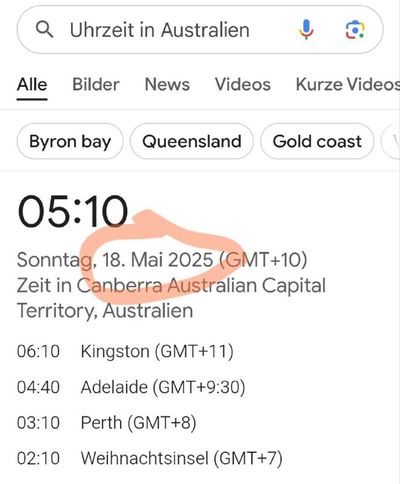This screenshot has height=484, width=400.
Task: Tap the magnifying glass search icon
Action: pos(44,30)
